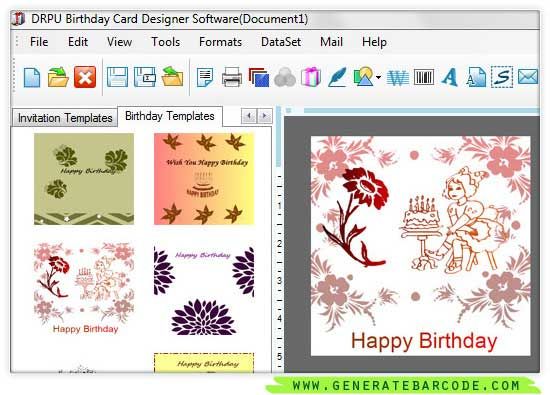550x395 pixels.
Task: Open the Formats menu
Action: click(220, 42)
